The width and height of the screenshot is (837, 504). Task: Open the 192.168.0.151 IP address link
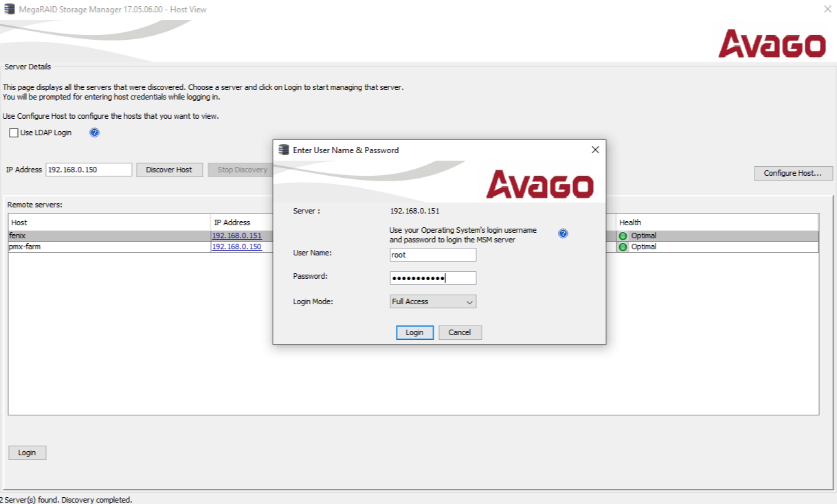(x=236, y=236)
